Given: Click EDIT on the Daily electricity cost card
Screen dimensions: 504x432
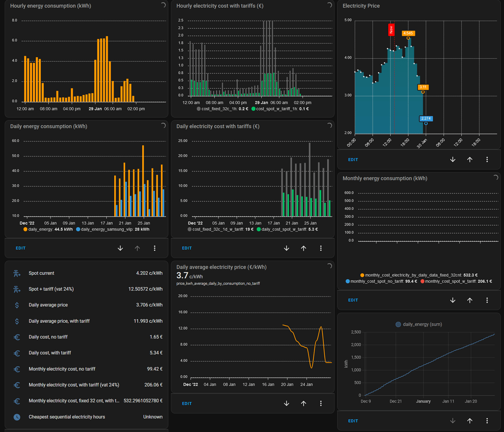Looking at the screenshot, I should click(x=187, y=248).
